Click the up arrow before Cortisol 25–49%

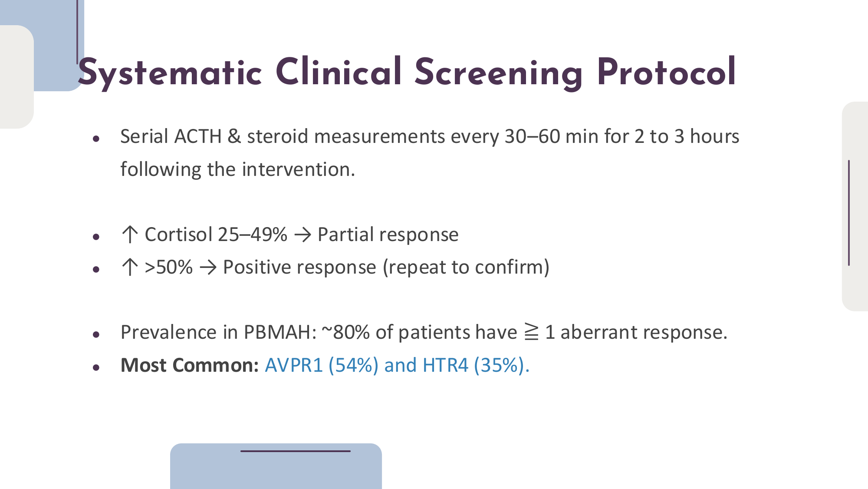pyautogui.click(x=130, y=235)
